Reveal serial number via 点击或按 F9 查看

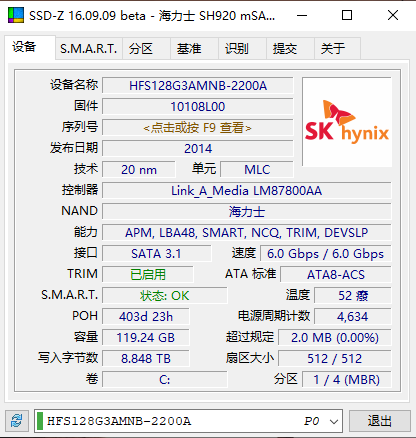[198, 127]
